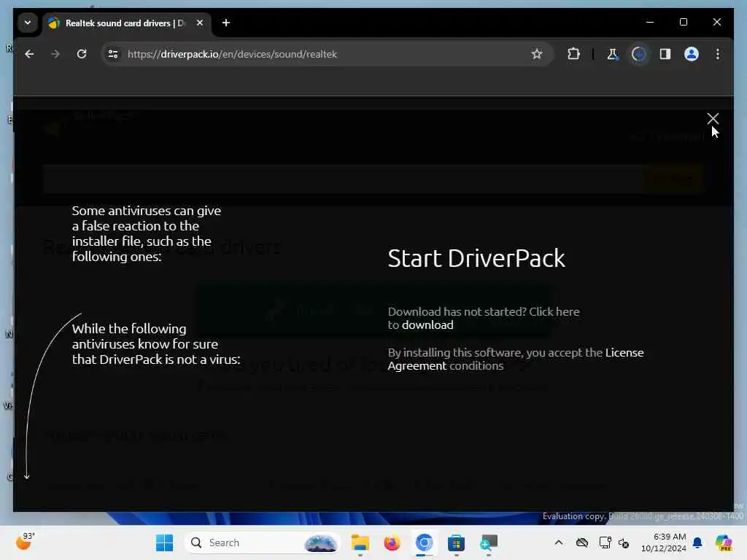Open the License Agreement link
The width and height of the screenshot is (747, 560).
pyautogui.click(x=516, y=359)
